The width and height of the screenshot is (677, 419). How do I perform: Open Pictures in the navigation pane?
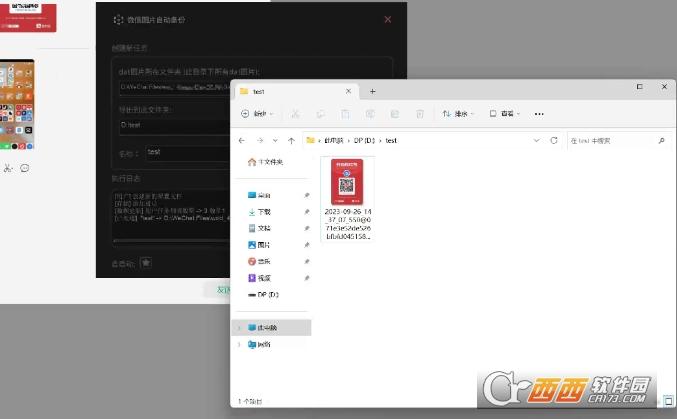tap(259, 245)
